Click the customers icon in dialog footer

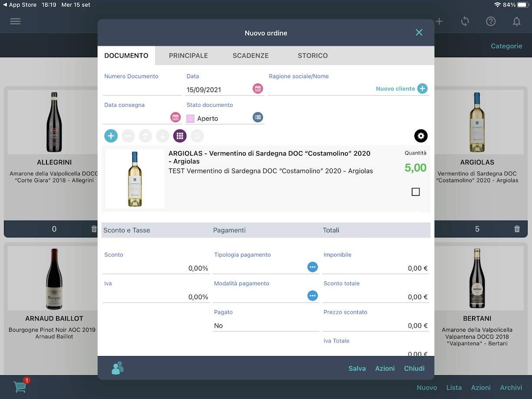point(117,368)
